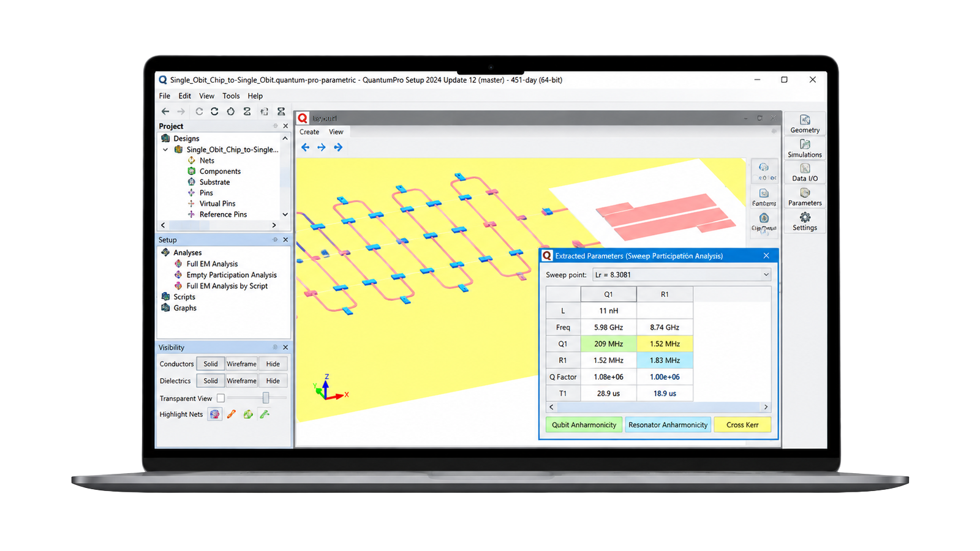Click the last Highlight Nets icon
Image resolution: width=980 pixels, height=551 pixels.
(265, 414)
